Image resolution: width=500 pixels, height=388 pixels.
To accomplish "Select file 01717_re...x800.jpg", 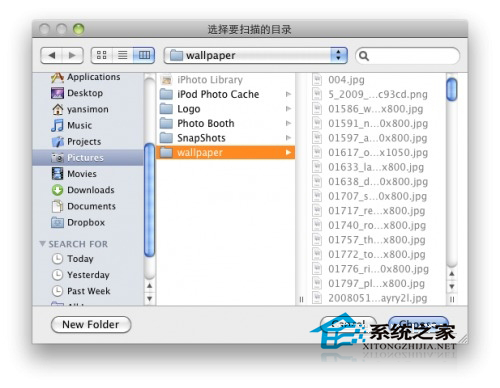I will [x=376, y=211].
